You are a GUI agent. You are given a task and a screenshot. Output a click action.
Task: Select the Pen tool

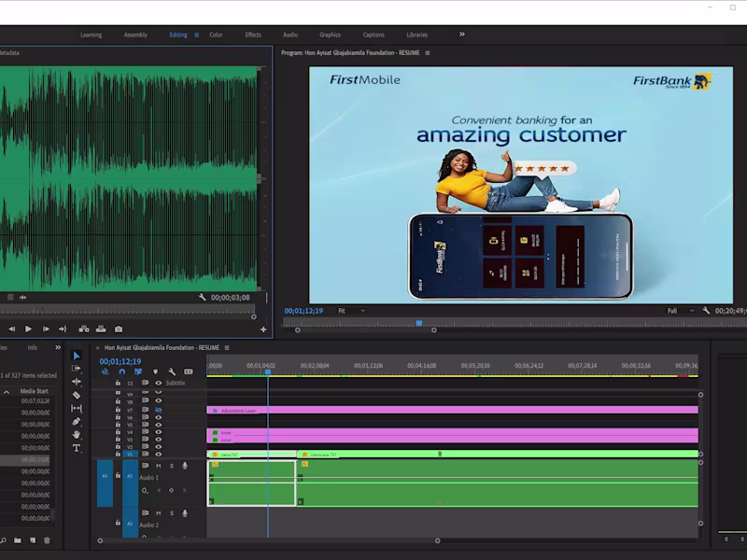tap(77, 422)
